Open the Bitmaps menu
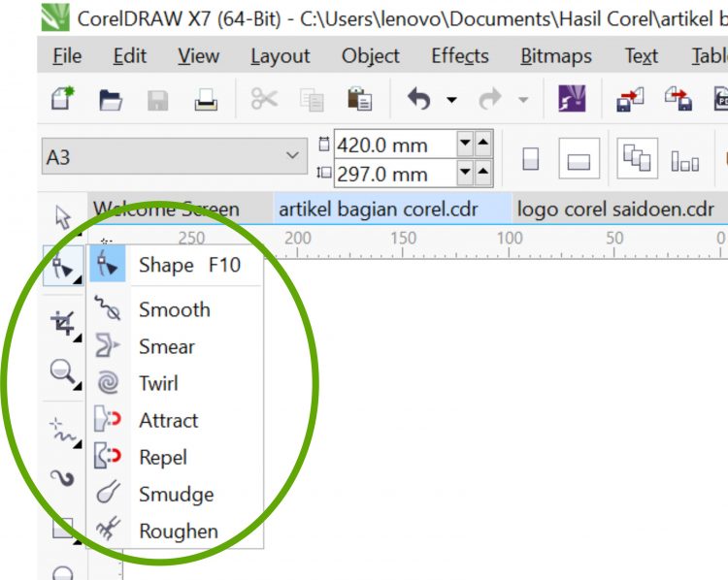 coord(556,55)
